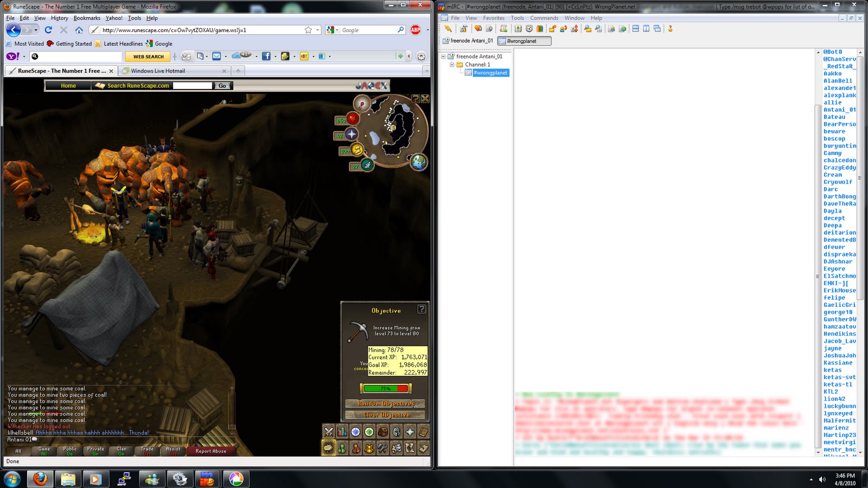Open the Notes tab in RuneScape
Image resolution: width=868 pixels, height=488 pixels.
[x=423, y=448]
